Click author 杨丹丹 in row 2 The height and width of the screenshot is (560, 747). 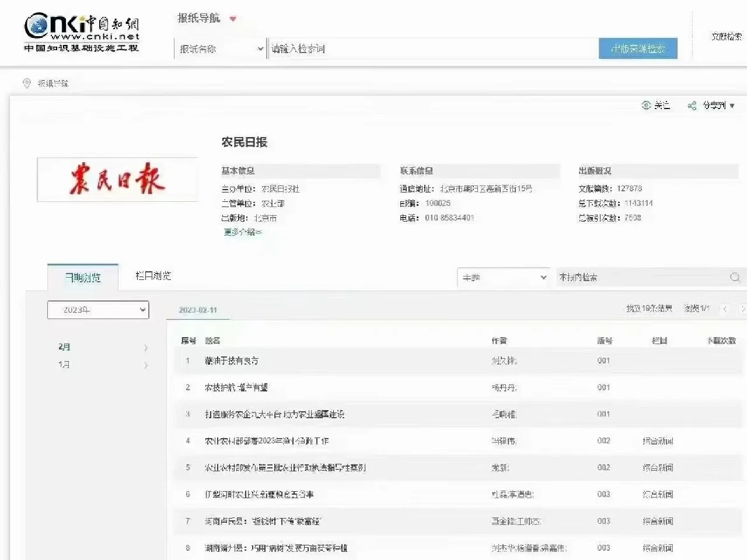(504, 387)
